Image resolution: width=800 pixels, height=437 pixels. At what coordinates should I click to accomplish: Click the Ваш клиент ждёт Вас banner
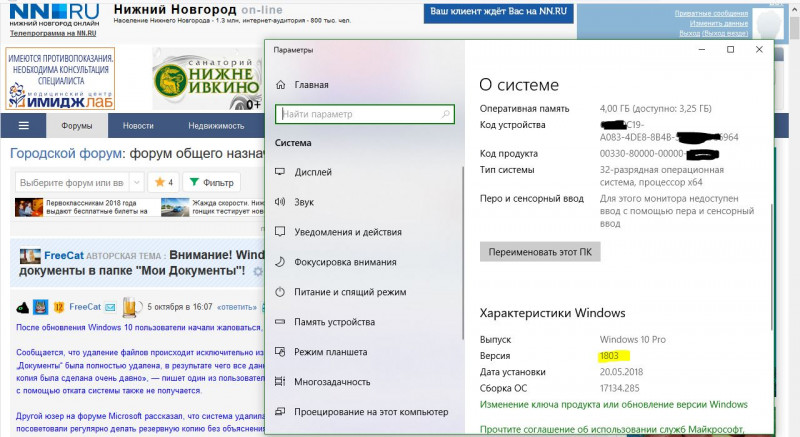498,12
